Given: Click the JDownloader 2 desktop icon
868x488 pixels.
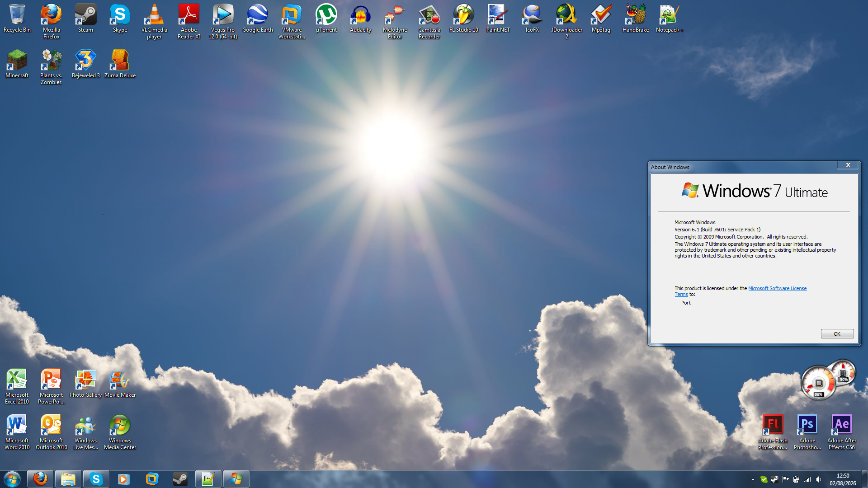Looking at the screenshot, I should (566, 22).
